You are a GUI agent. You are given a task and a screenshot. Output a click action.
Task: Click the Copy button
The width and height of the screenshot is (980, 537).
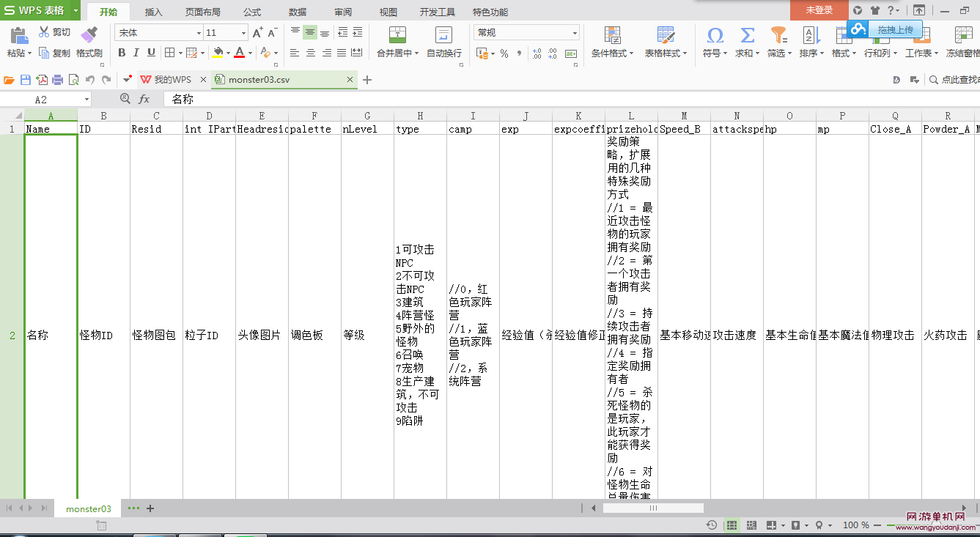click(x=54, y=53)
